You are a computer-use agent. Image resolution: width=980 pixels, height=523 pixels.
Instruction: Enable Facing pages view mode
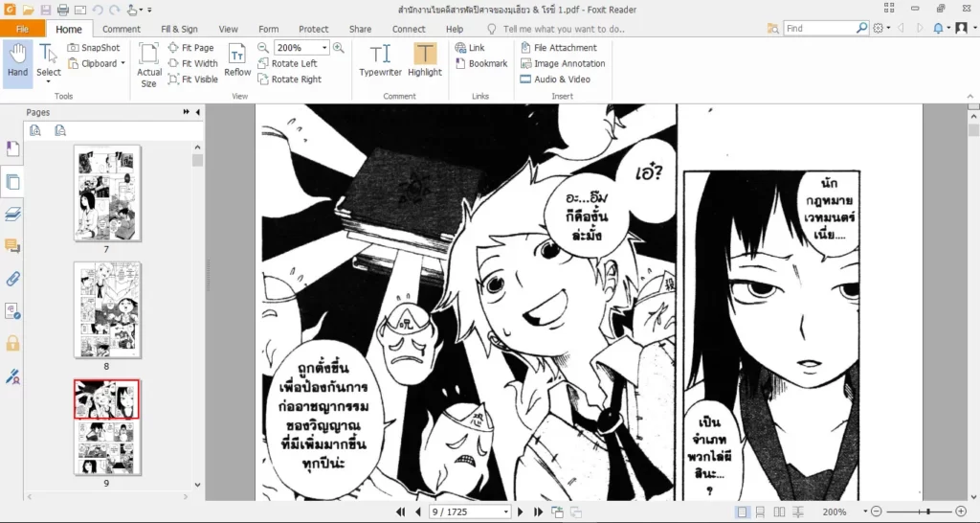(779, 512)
